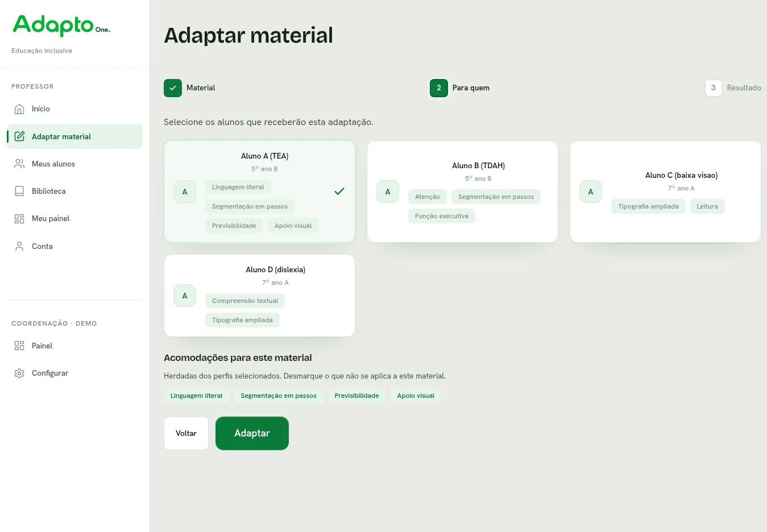Click the Adaptar button
This screenshot has height=532, width=767.
pos(252,434)
